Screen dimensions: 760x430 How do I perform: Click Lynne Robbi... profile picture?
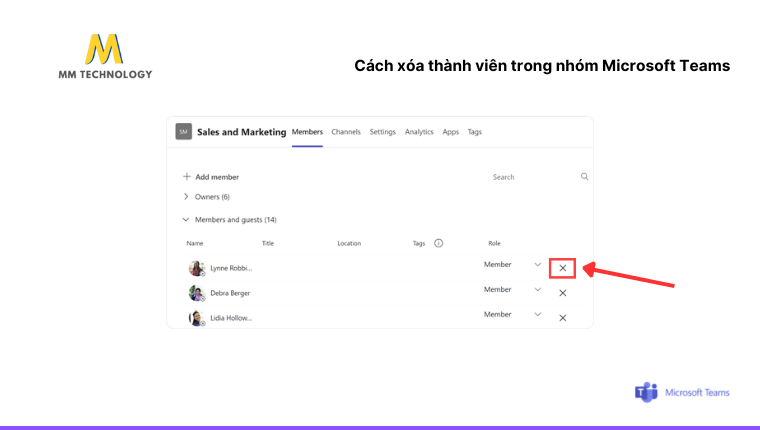[x=196, y=268]
